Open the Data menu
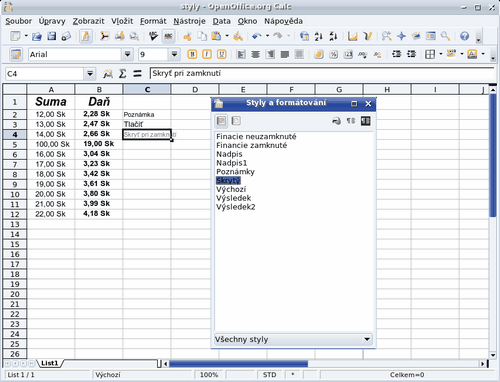 pyautogui.click(x=222, y=21)
